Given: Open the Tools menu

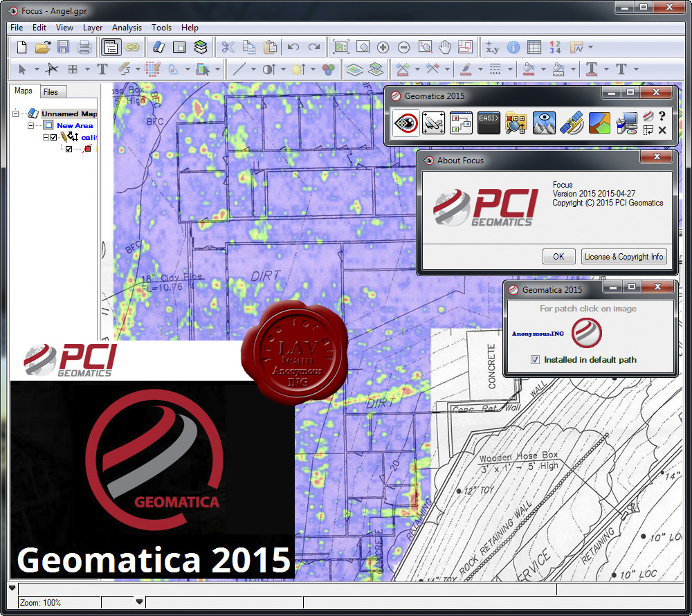Looking at the screenshot, I should (x=161, y=28).
